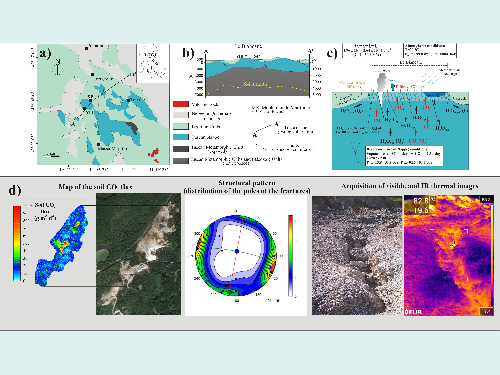Click the 'Map of the soil CO2 flux' title

(x=95, y=187)
